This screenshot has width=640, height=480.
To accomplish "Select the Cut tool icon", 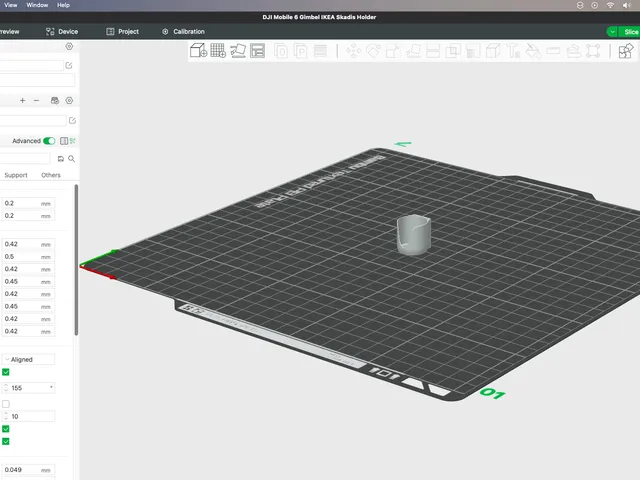I will click(x=433, y=51).
